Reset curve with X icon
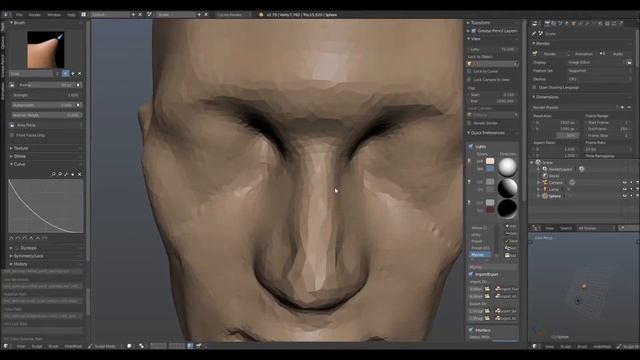 pos(80,174)
